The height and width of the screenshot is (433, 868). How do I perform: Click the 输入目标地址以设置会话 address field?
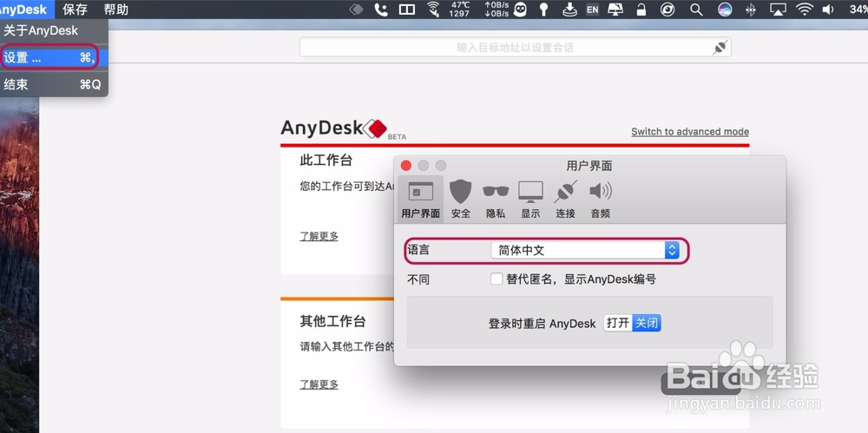tap(515, 48)
